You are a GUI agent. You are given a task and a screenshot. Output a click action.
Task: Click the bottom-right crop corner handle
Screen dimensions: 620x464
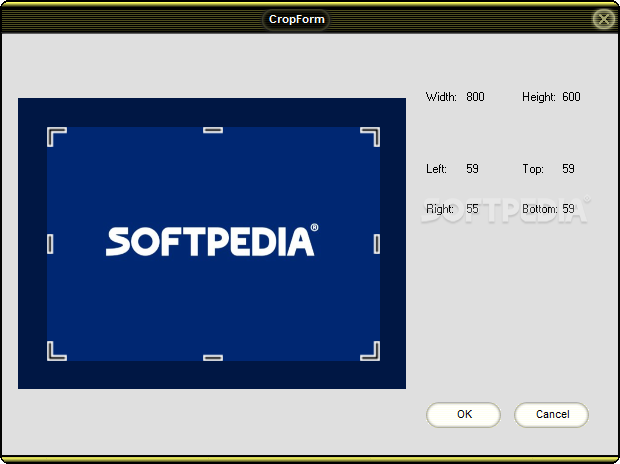370,351
